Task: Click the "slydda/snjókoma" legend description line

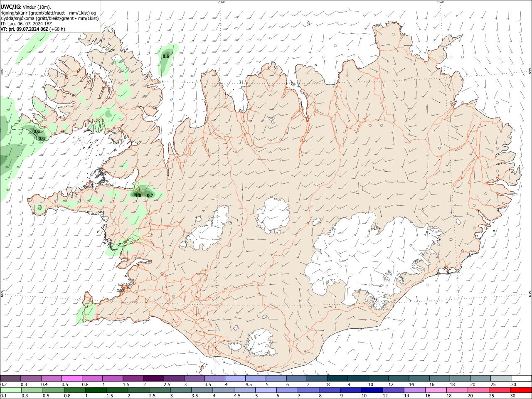Action: 49,18
